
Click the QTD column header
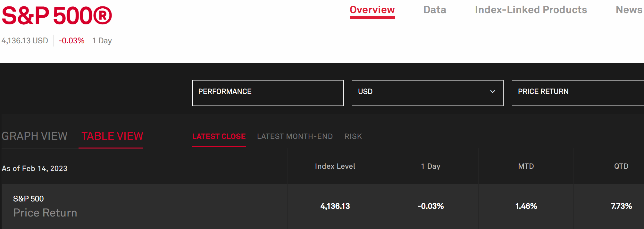[x=621, y=166]
